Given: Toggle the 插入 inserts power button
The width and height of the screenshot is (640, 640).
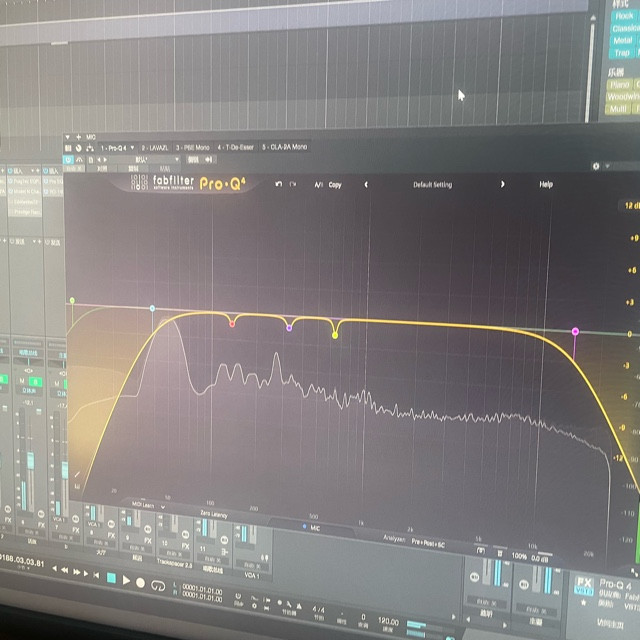Looking at the screenshot, I should [x=10, y=171].
